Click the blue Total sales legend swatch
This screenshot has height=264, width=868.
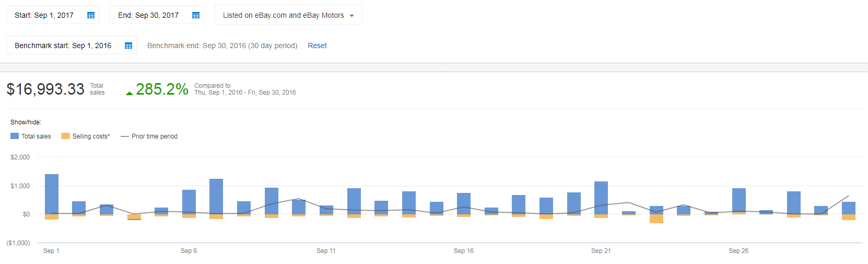pyautogui.click(x=15, y=136)
